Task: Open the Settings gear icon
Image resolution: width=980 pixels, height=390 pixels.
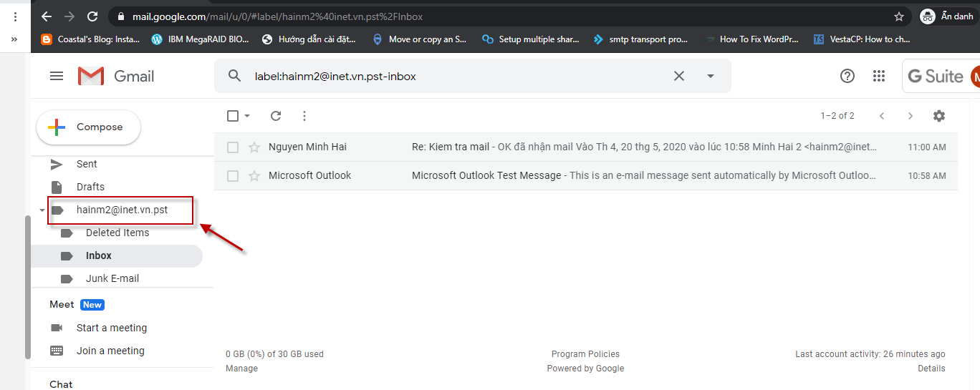Action: pyautogui.click(x=939, y=115)
